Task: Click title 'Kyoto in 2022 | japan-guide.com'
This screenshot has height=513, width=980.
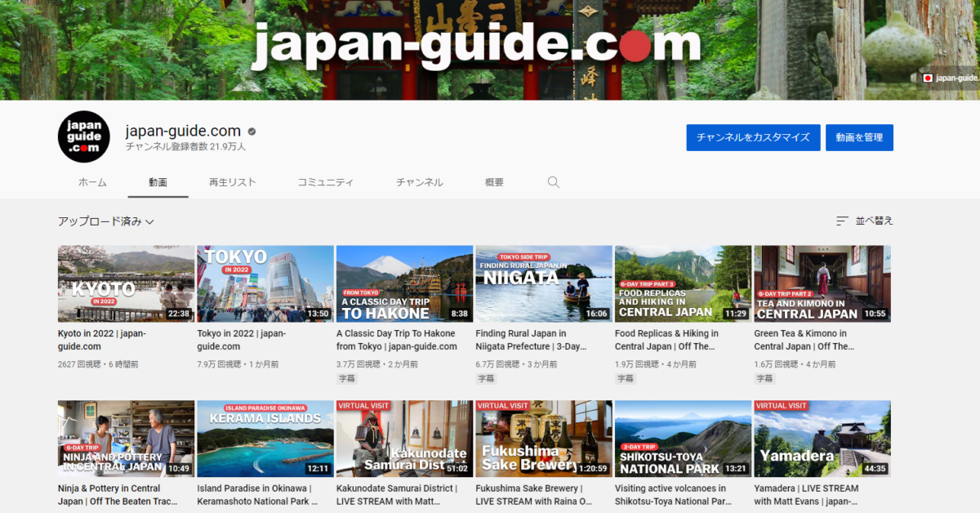Action: coord(102,340)
